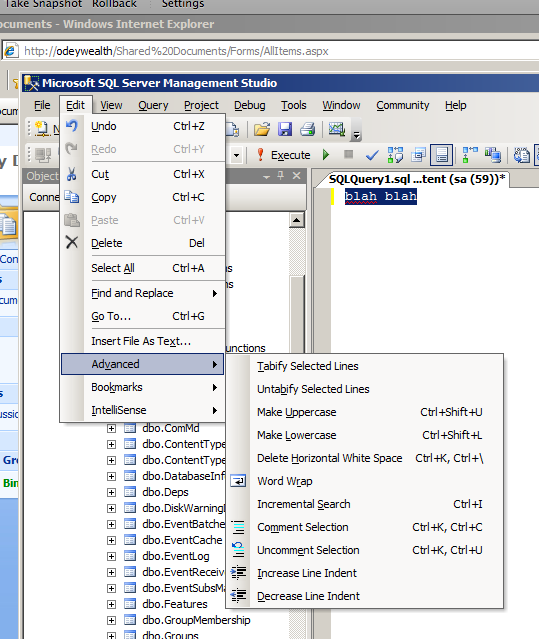Open the Tools menu

(x=294, y=105)
